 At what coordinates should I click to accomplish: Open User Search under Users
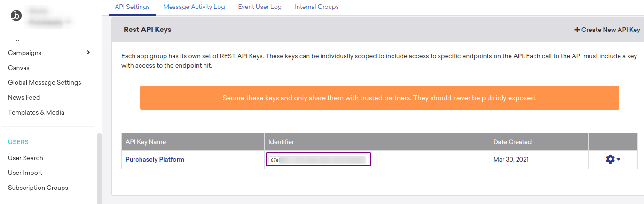coord(25,158)
